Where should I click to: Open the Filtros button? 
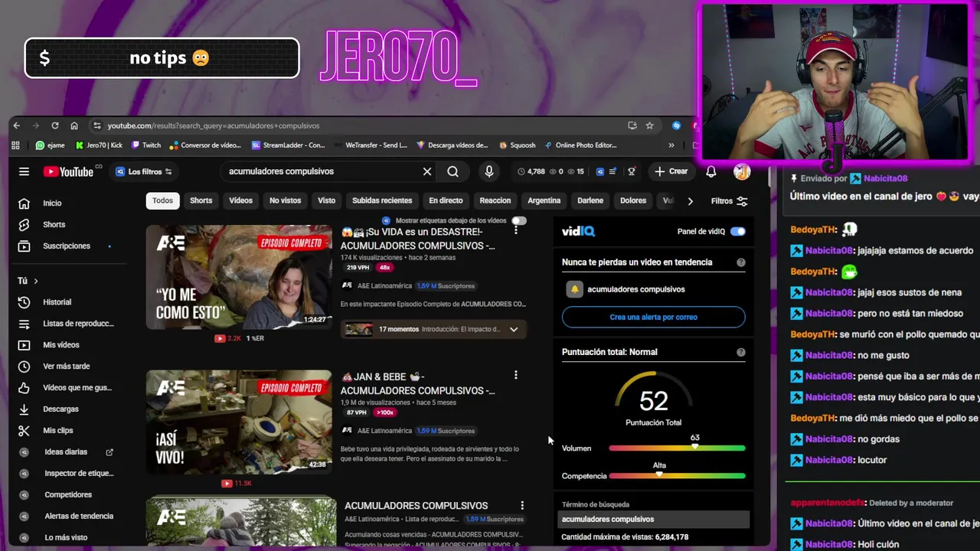pos(729,201)
